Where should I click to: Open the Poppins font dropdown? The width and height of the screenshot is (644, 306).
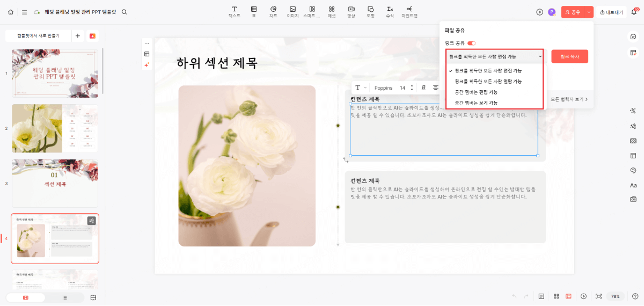(x=383, y=88)
